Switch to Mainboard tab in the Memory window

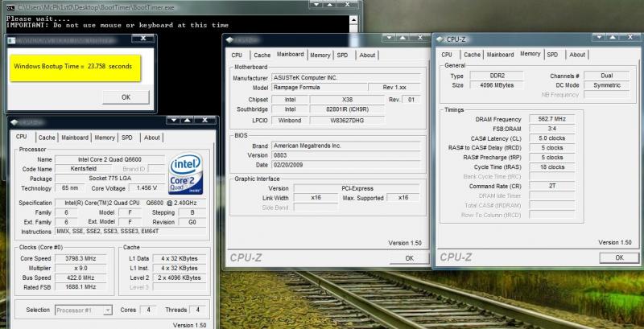point(500,55)
